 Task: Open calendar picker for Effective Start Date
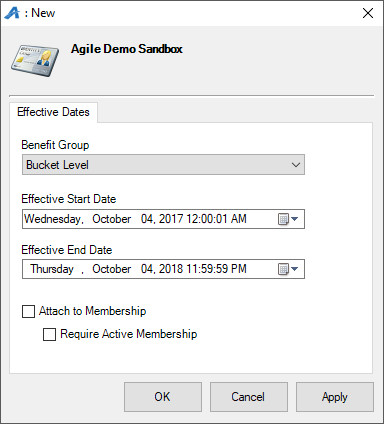288,219
